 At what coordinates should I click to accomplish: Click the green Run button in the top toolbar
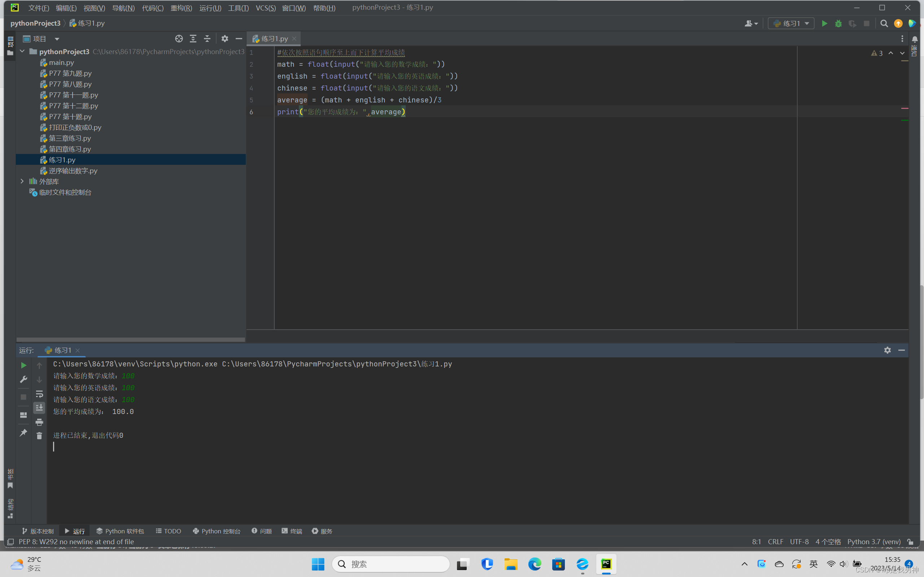[824, 24]
